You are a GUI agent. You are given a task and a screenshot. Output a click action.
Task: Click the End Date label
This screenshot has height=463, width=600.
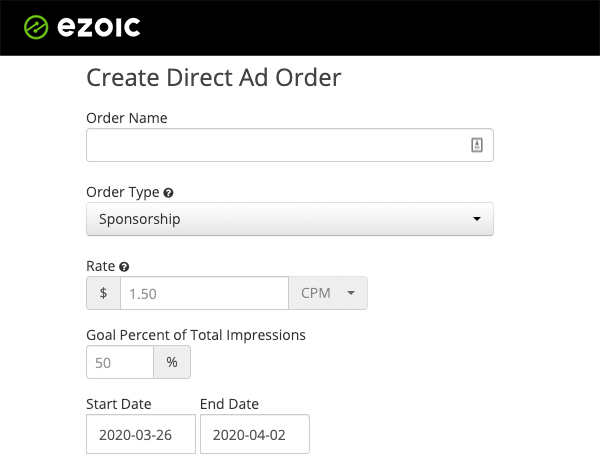(x=229, y=404)
